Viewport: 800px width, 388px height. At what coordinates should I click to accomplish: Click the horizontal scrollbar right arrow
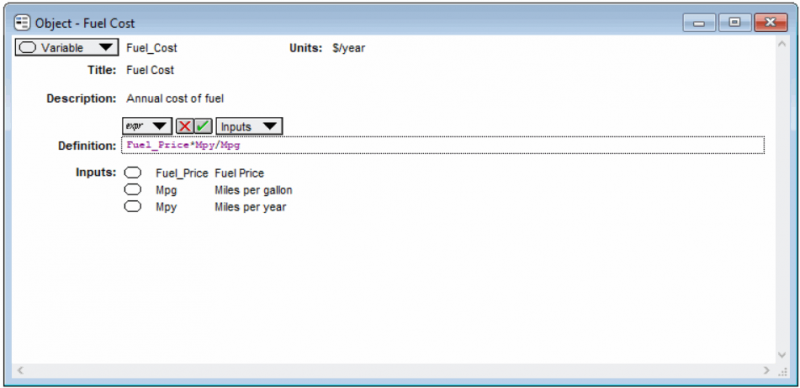point(766,370)
